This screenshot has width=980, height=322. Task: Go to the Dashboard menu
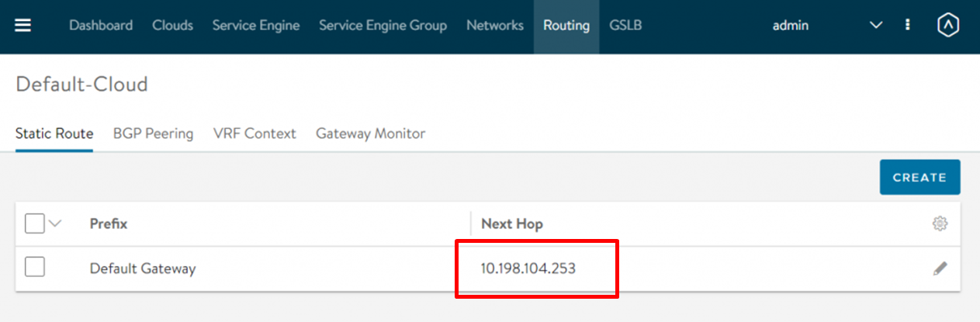[x=101, y=26]
